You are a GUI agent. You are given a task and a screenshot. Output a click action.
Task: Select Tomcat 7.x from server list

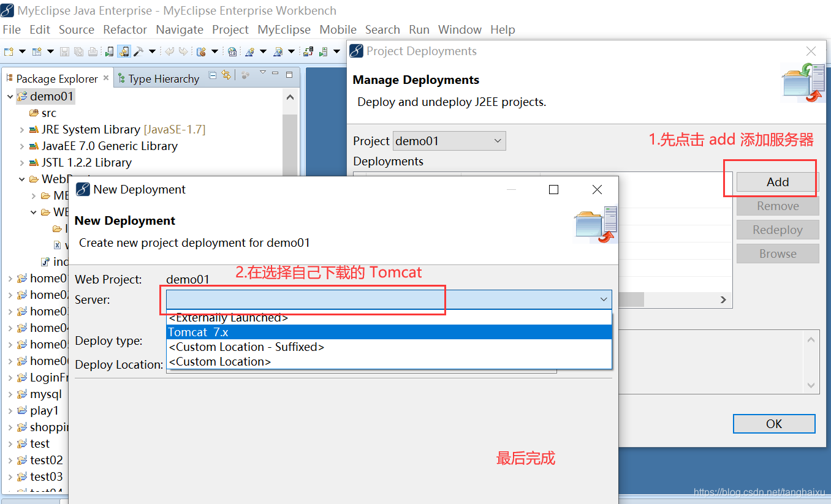[389, 332]
